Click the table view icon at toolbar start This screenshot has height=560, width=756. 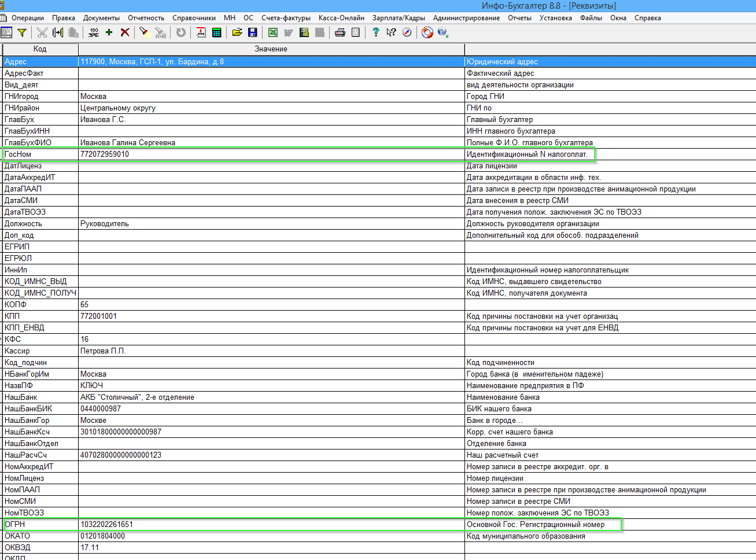click(x=6, y=32)
